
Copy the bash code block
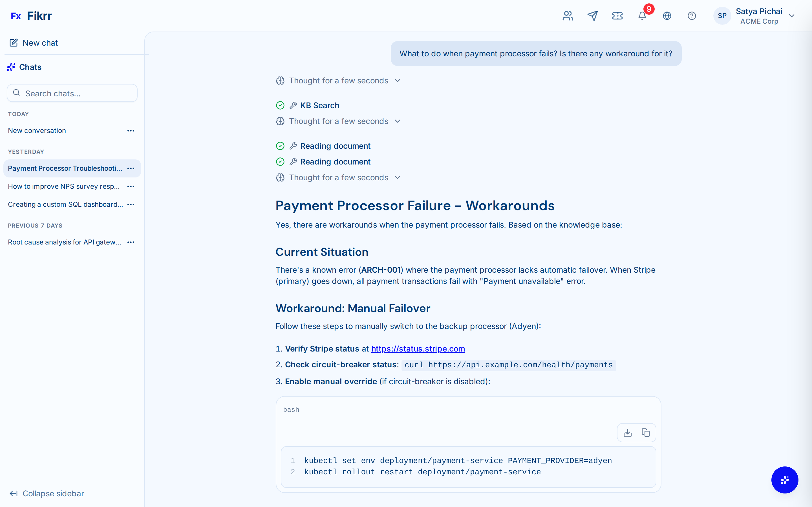click(x=646, y=433)
